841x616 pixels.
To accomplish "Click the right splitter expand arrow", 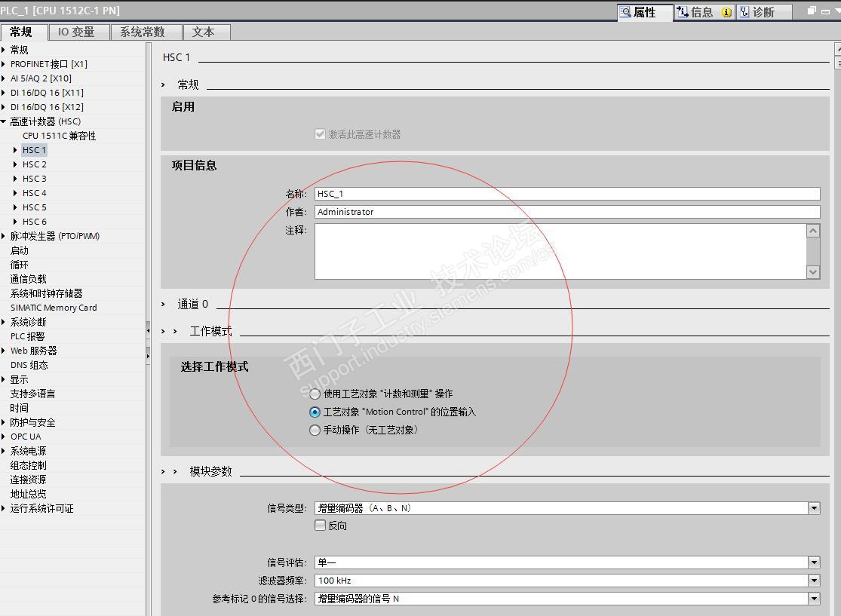I will pyautogui.click(x=148, y=356).
